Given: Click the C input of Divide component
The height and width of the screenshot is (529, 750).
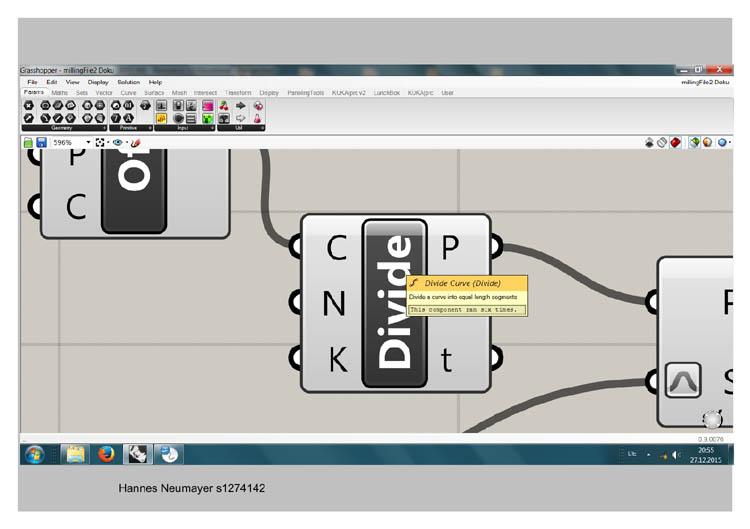Looking at the screenshot, I should [x=337, y=248].
